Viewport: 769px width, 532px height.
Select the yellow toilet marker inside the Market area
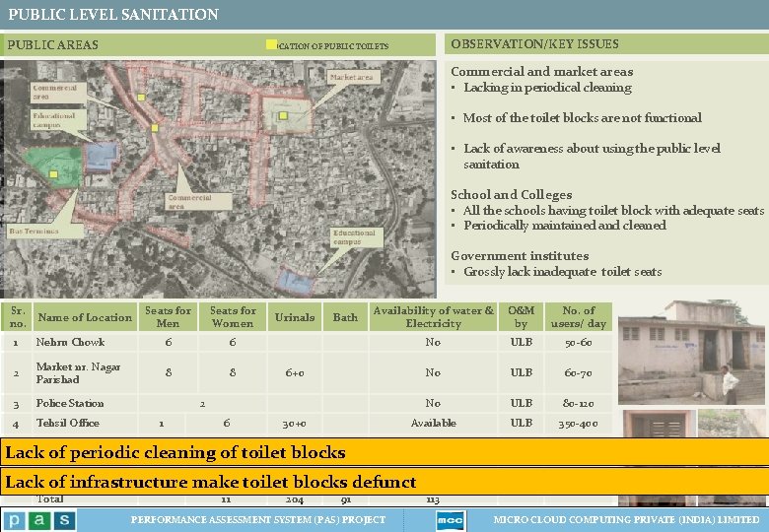(x=283, y=115)
